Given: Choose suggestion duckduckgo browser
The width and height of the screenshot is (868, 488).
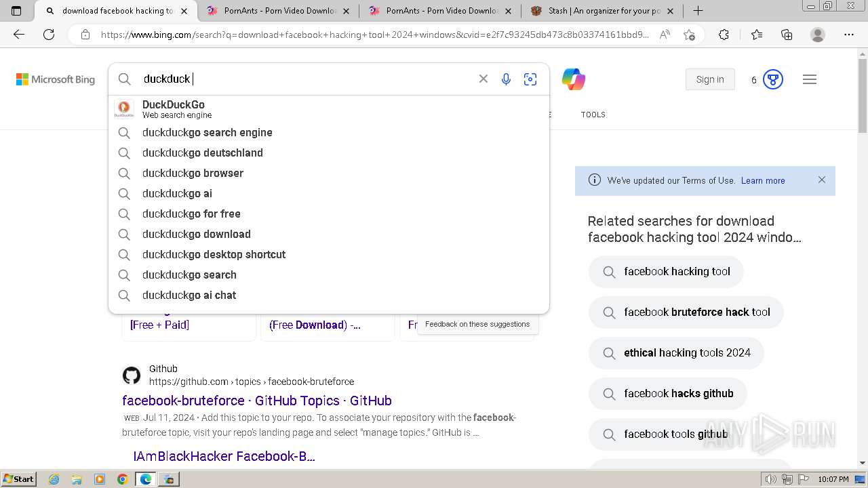Looking at the screenshot, I should point(329,174).
